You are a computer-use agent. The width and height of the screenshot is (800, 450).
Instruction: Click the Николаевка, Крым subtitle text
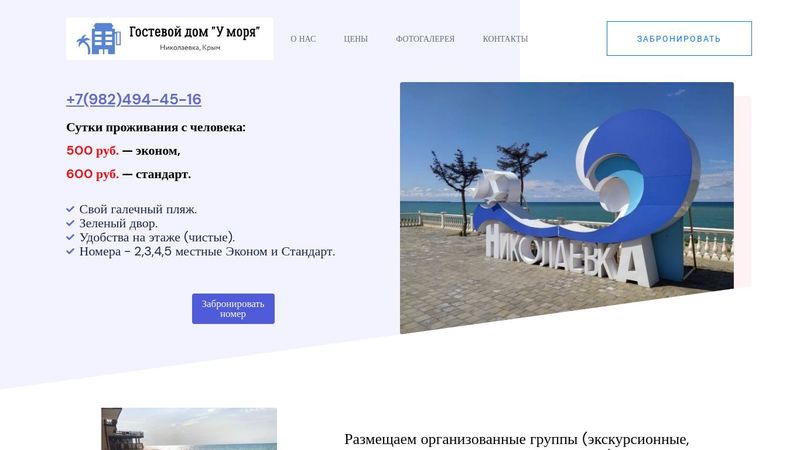(x=190, y=47)
